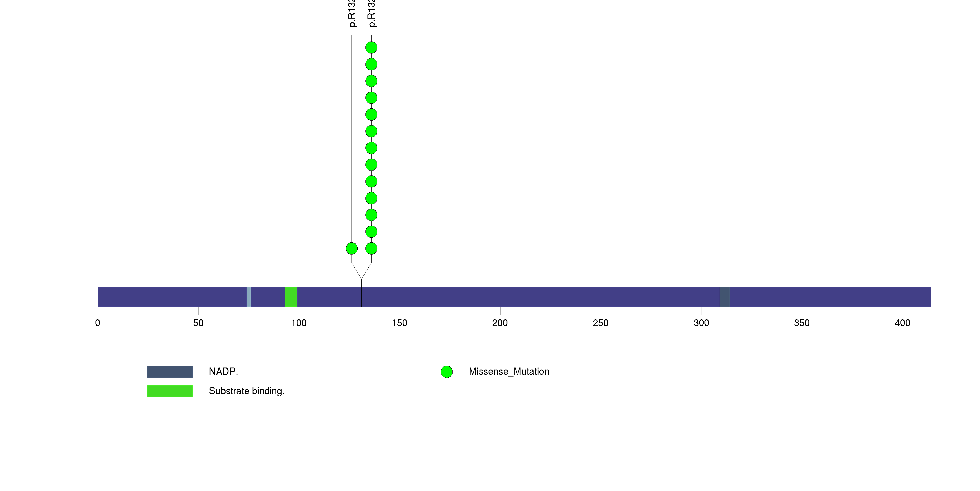The image size is (980, 491).
Task: Click the 'Substrate binding.' legend text
Action: click(246, 391)
